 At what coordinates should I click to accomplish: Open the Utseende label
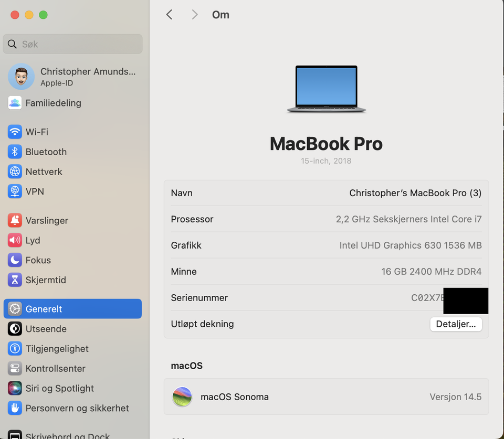click(x=46, y=329)
